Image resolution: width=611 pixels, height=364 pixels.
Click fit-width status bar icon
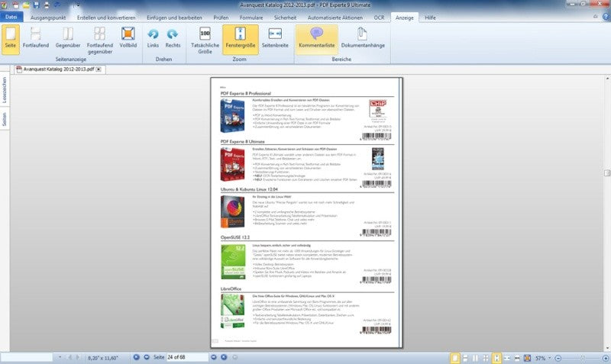pyautogui.click(x=507, y=358)
